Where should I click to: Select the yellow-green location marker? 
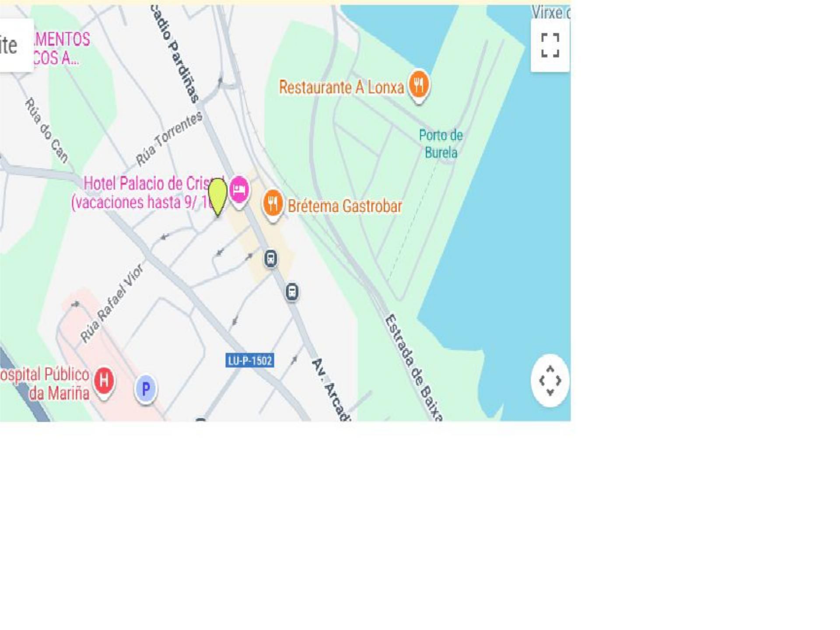point(217,197)
